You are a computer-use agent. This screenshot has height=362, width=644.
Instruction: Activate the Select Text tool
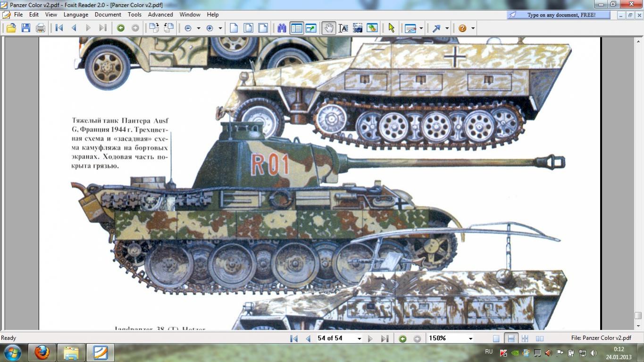click(x=343, y=28)
